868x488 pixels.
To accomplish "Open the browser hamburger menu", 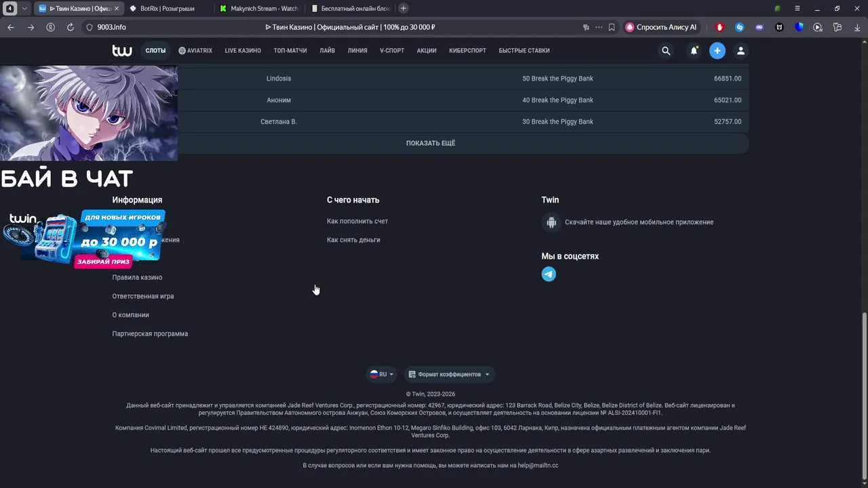I will [x=797, y=8].
